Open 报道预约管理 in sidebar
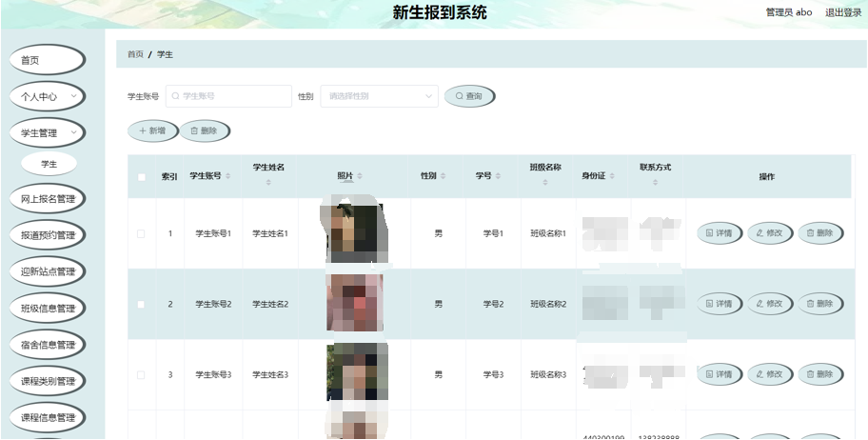 pos(47,235)
